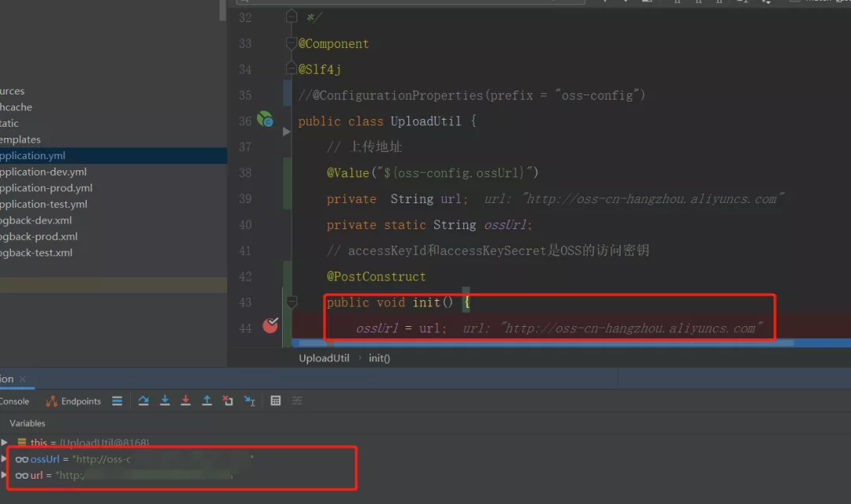The width and height of the screenshot is (851, 504).
Task: Click the watch glasses icon beside url
Action: 22,476
